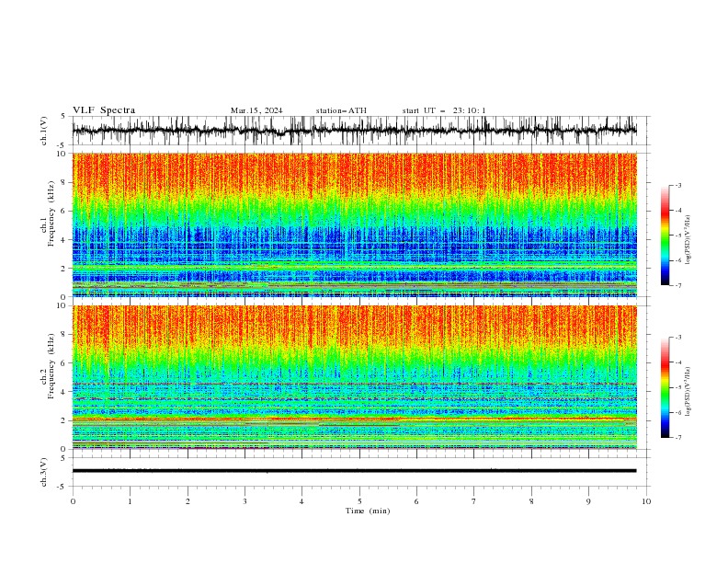This screenshot has height=563, width=728.
Task: Click the ch.1 voltage waveform trace
Action: click(x=354, y=131)
